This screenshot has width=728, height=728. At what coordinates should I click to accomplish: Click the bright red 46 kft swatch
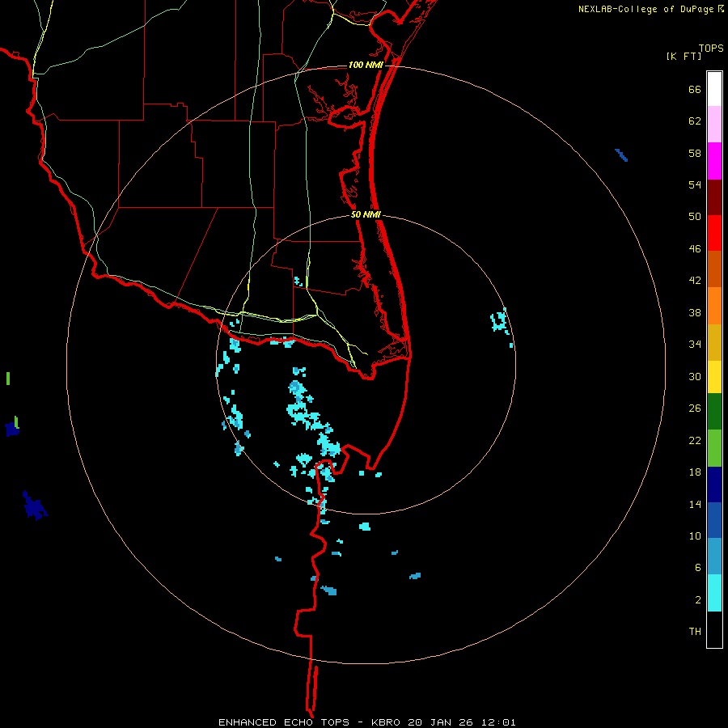pos(714,233)
